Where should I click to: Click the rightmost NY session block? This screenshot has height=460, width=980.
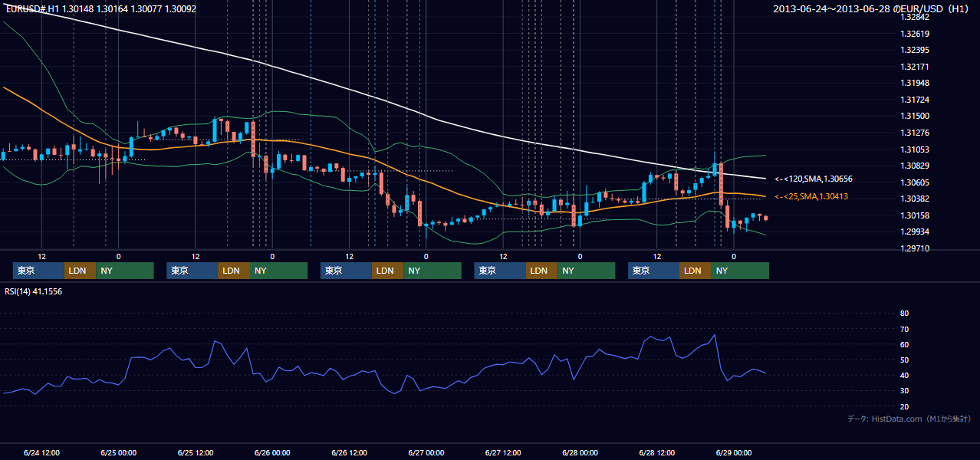click(740, 271)
